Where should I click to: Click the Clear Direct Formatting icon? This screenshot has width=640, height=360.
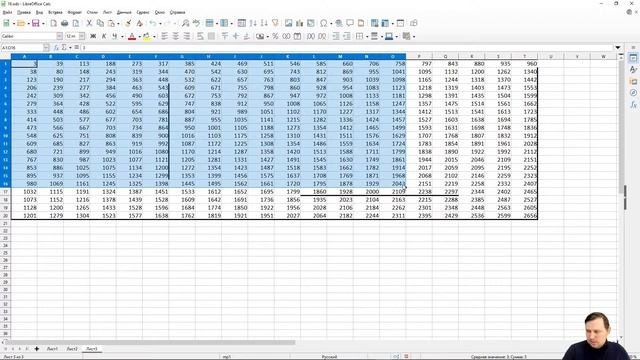tap(139, 23)
